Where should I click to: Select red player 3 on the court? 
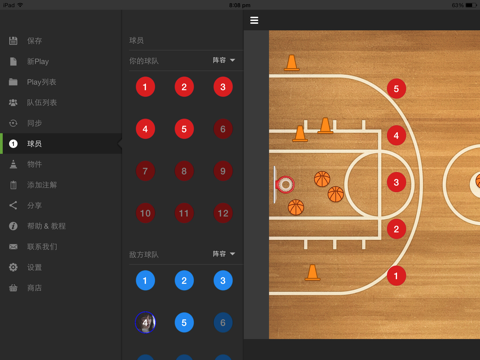tap(396, 182)
